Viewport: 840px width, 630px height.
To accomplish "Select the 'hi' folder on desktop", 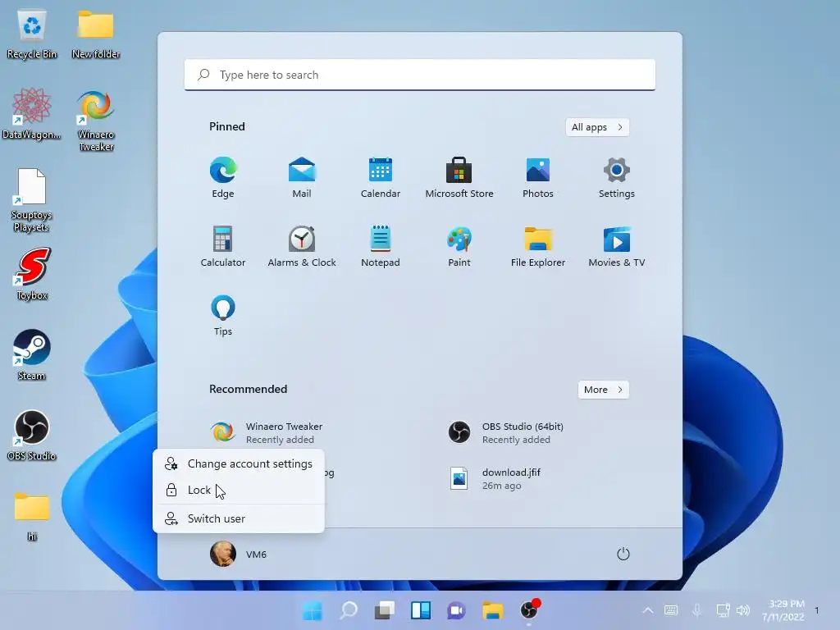I will 32,517.
